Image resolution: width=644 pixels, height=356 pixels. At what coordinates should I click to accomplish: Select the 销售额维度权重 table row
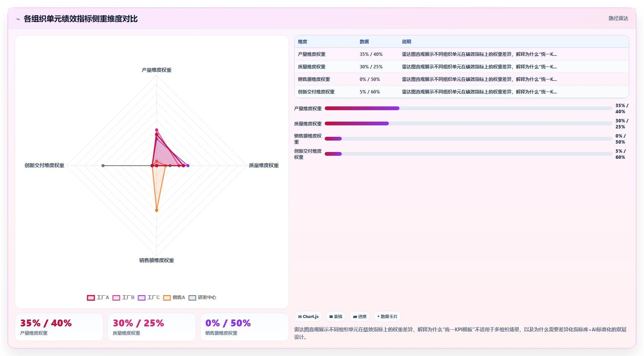pyautogui.click(x=461, y=79)
